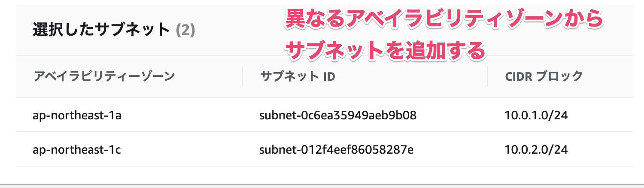644x188 pixels.
Task: Open subnet-0c6ea35949aeb9b08 subnet ID
Action: click(x=338, y=115)
